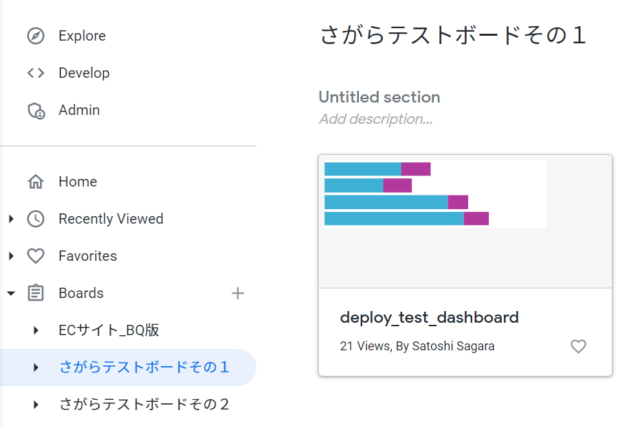Screen dimensions: 640x426
Task: Click the Explore compass icon
Action: [x=36, y=36]
